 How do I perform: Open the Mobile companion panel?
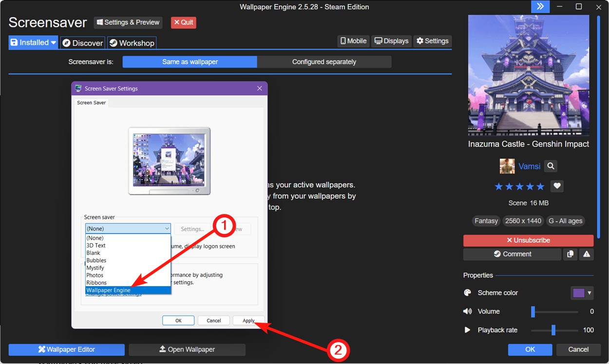click(x=353, y=41)
